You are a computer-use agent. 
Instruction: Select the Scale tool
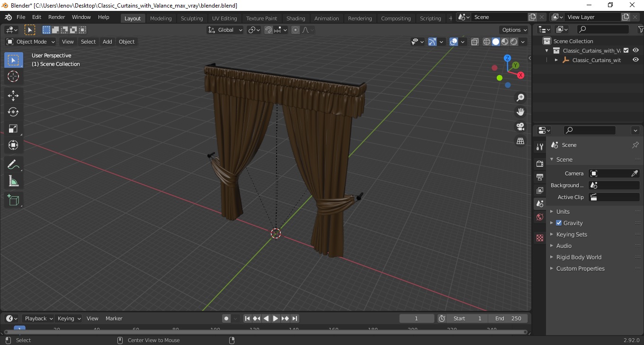tap(13, 128)
